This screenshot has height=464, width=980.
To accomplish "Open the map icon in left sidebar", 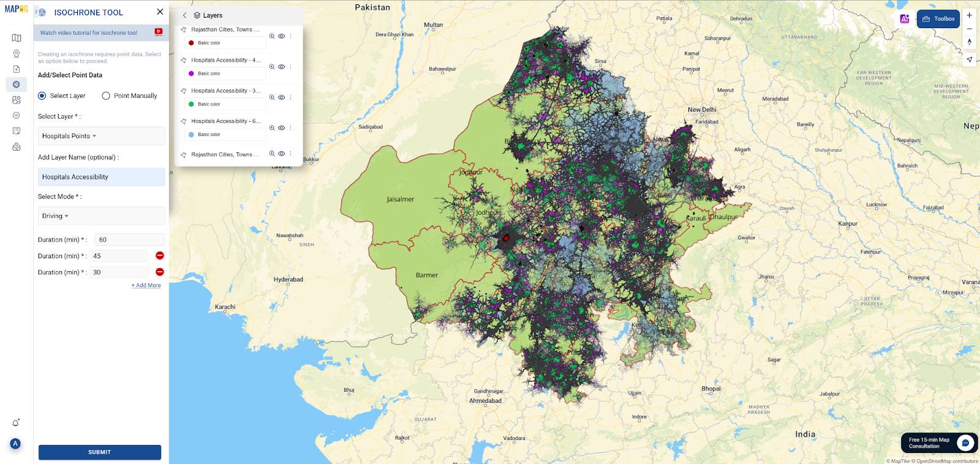I will click(17, 38).
